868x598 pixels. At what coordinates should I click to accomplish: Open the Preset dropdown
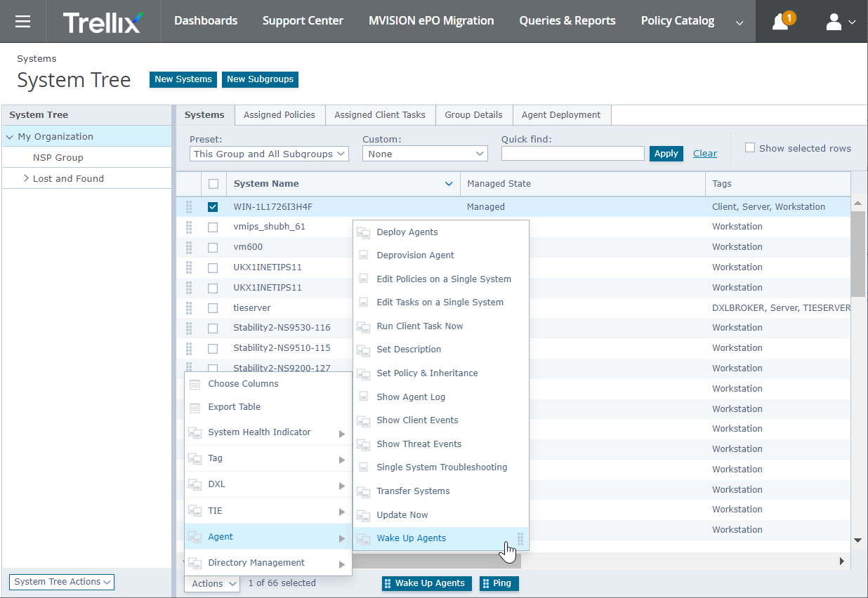tap(269, 154)
